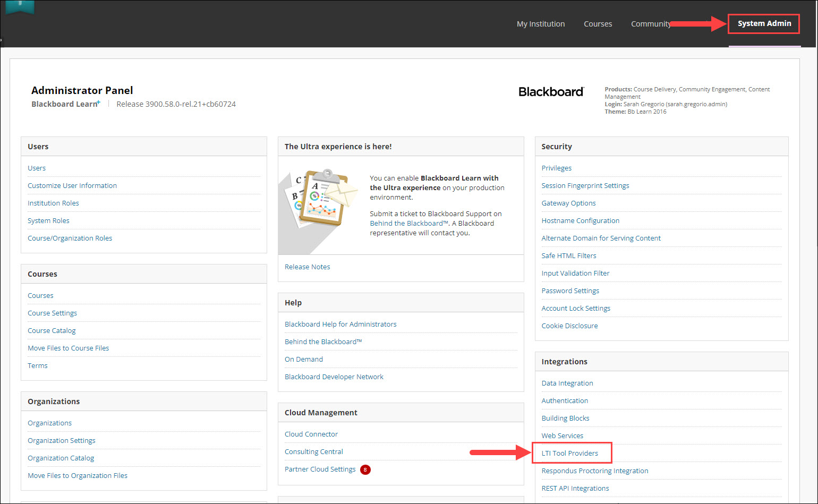The image size is (818, 504).
Task: Open Partner Cloud Settings
Action: pyautogui.click(x=320, y=469)
